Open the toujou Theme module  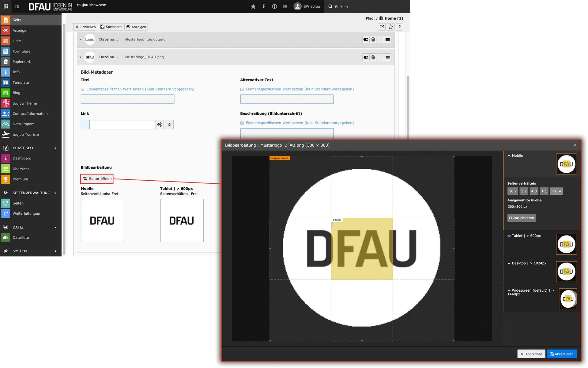coord(24,103)
